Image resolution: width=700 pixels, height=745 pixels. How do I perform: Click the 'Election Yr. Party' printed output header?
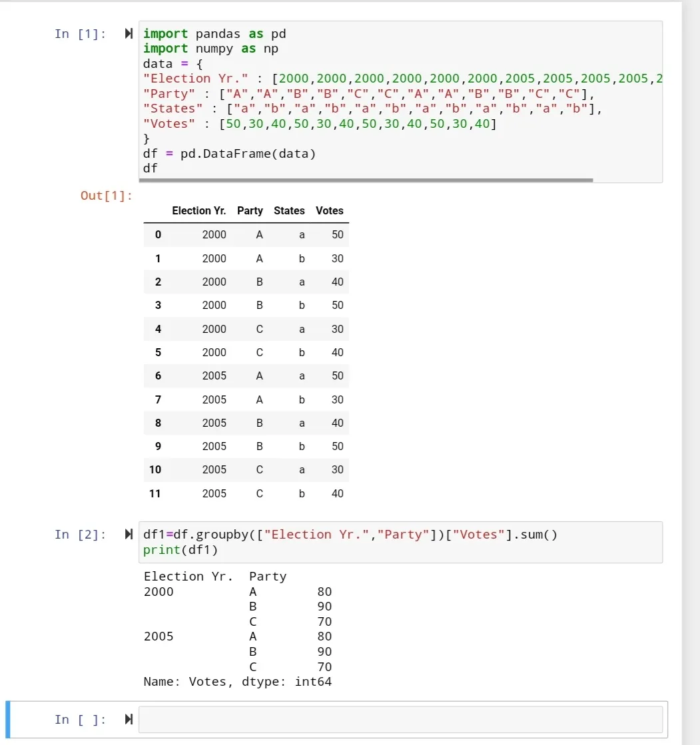tap(215, 577)
